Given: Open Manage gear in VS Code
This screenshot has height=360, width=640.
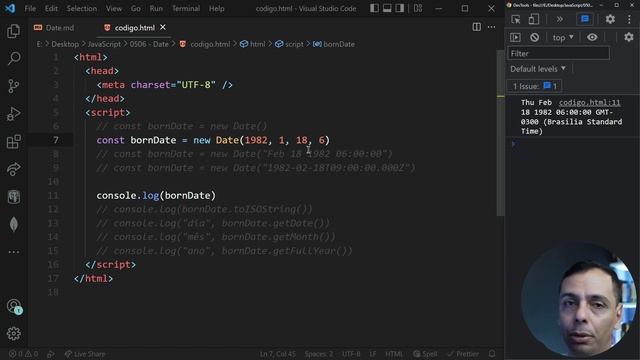Looking at the screenshot, I should click(13, 333).
